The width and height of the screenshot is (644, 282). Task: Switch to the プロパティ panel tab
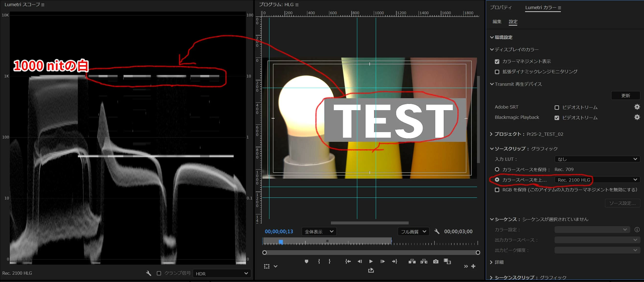[x=500, y=8]
